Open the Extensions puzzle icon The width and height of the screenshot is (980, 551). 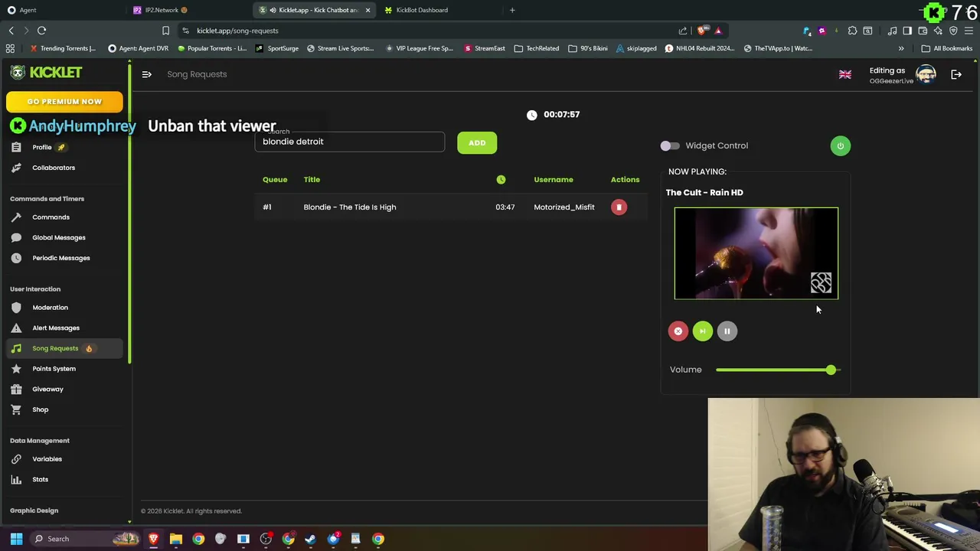(x=852, y=31)
